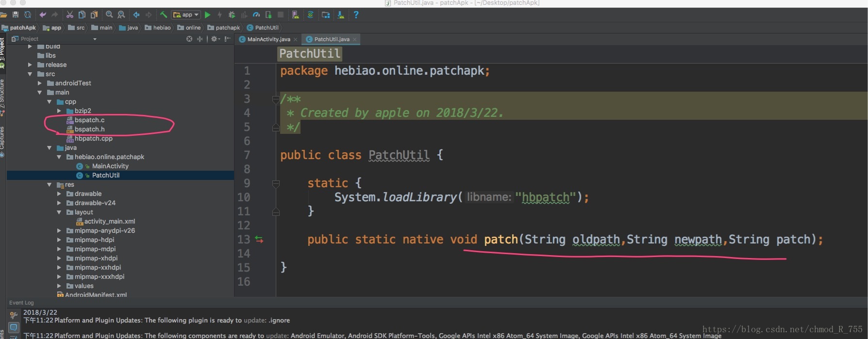Collapse the src folder

[30, 74]
